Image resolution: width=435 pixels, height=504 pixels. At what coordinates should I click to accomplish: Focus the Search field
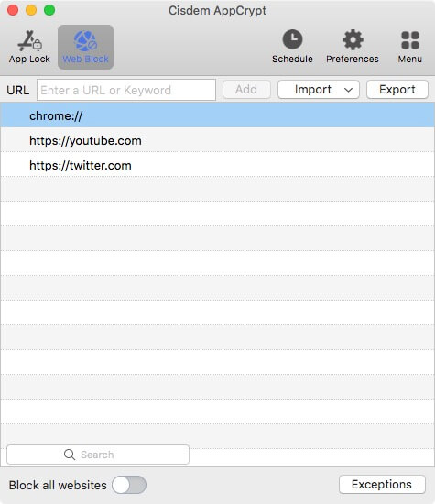click(98, 455)
